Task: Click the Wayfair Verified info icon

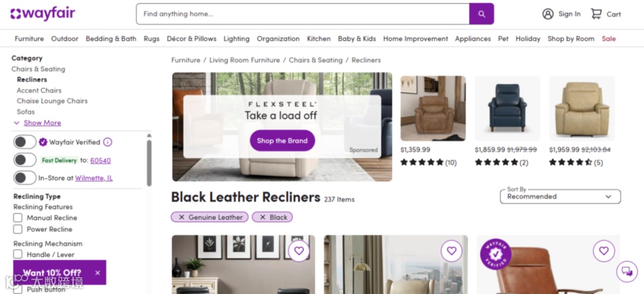Action: point(107,142)
